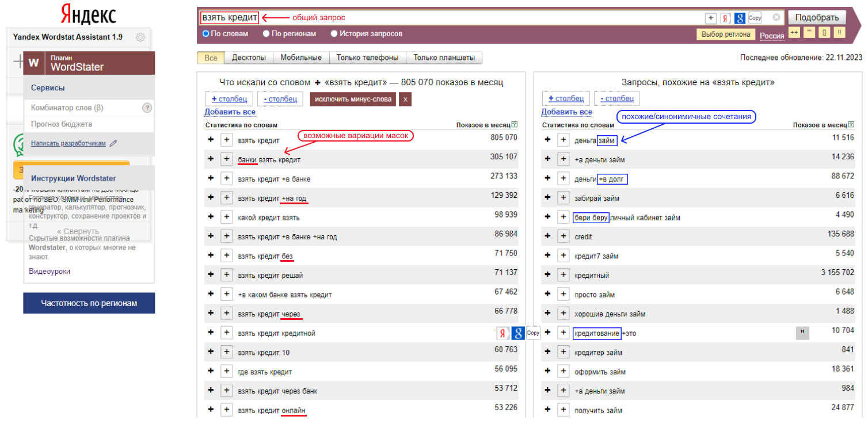Open the Выбор региона button
Viewport: 868px width, 424px height.
click(726, 35)
